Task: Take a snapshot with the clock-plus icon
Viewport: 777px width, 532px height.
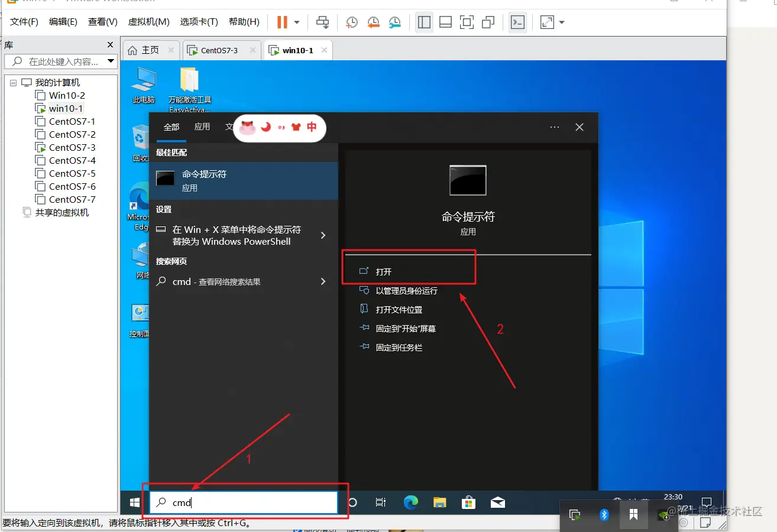Action: [352, 22]
